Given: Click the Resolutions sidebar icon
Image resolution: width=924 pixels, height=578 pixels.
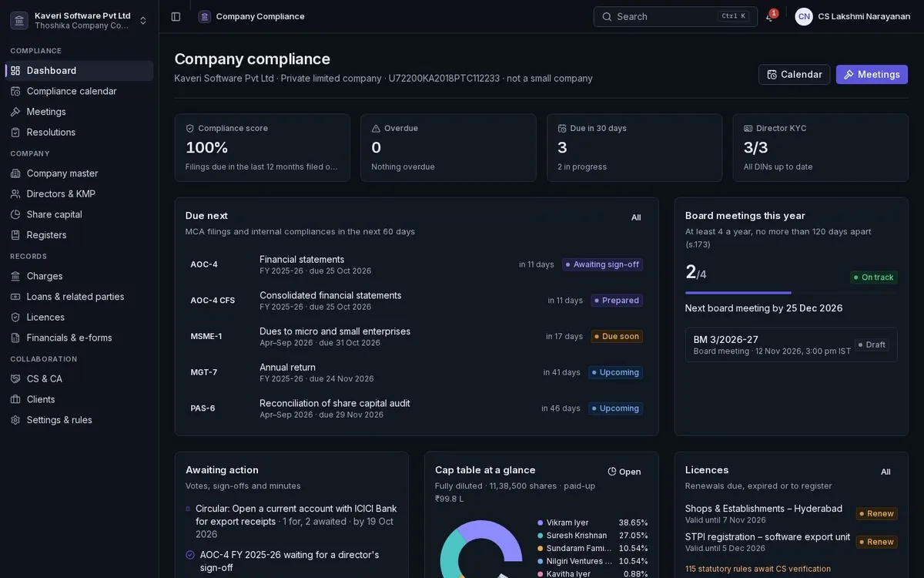Looking at the screenshot, I should tap(15, 132).
